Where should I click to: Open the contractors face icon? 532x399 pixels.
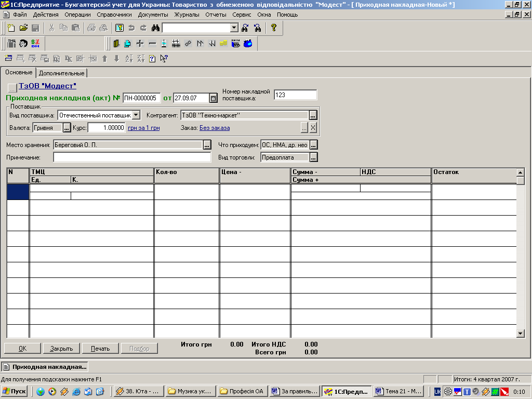[x=23, y=44]
